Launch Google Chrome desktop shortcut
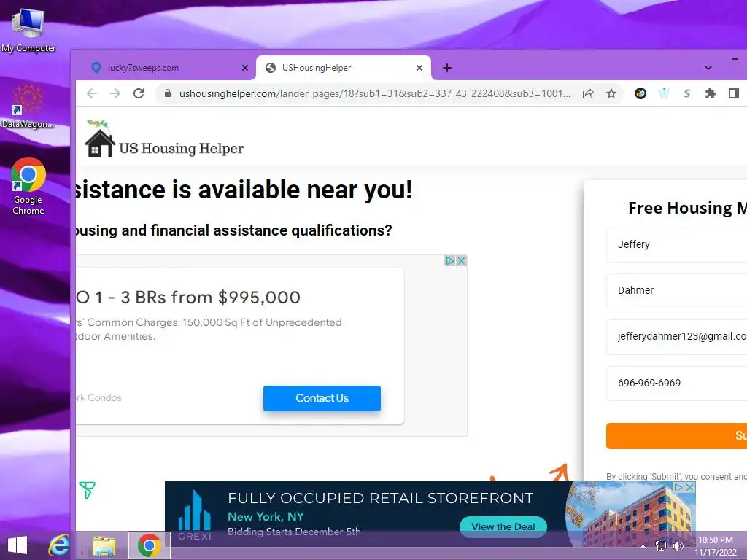 (28, 186)
